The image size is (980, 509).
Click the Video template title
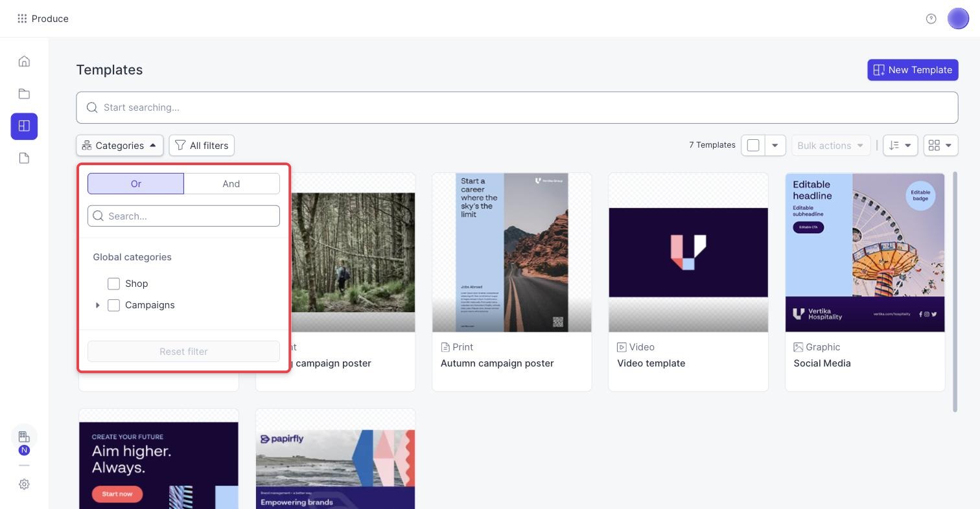pyautogui.click(x=651, y=363)
